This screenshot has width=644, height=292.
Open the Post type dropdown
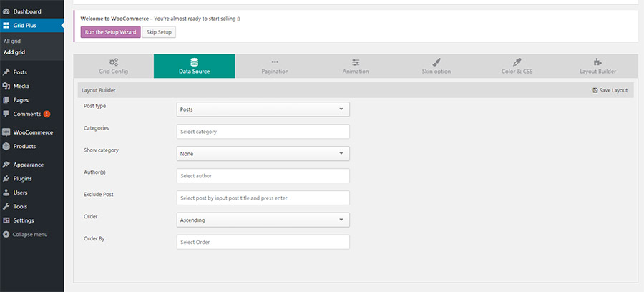point(263,109)
